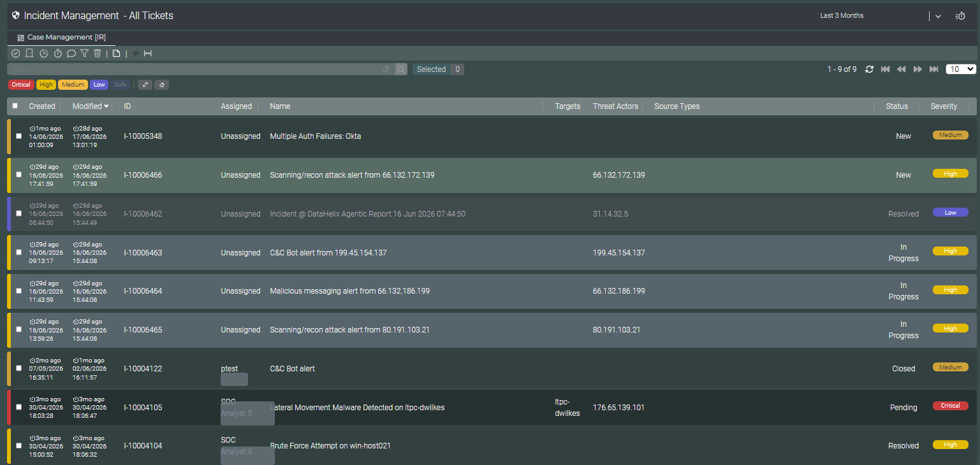Go to the next page of tickets

pos(918,69)
